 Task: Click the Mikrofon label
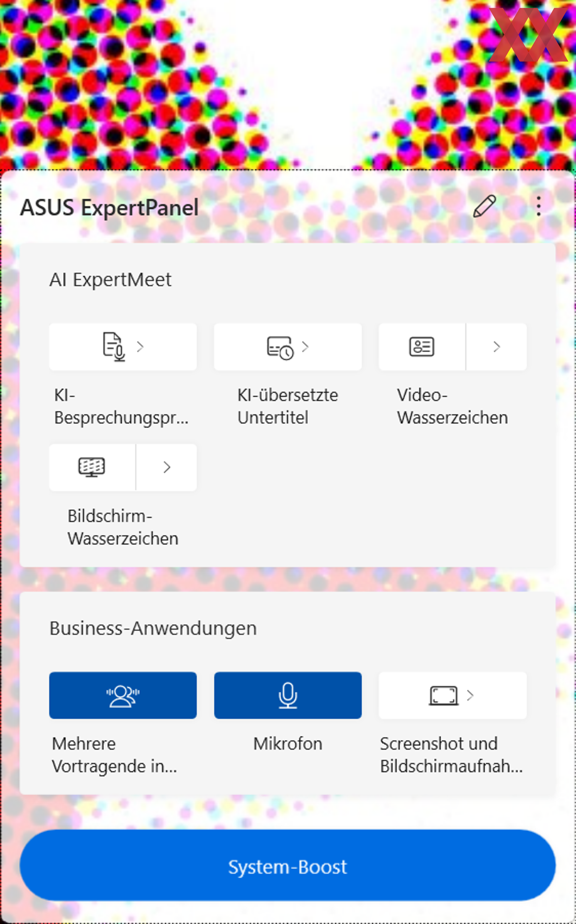[x=288, y=743]
